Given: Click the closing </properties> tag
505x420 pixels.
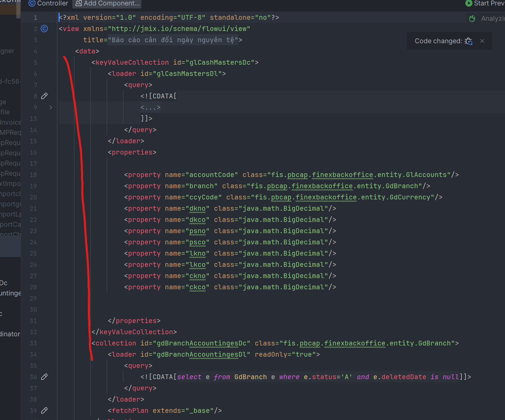Looking at the screenshot, I should pos(134,321).
